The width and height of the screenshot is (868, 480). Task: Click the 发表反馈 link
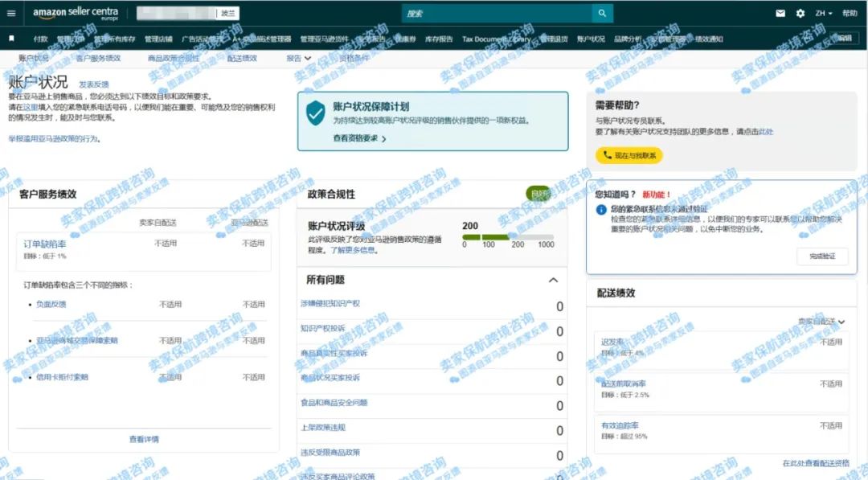94,84
